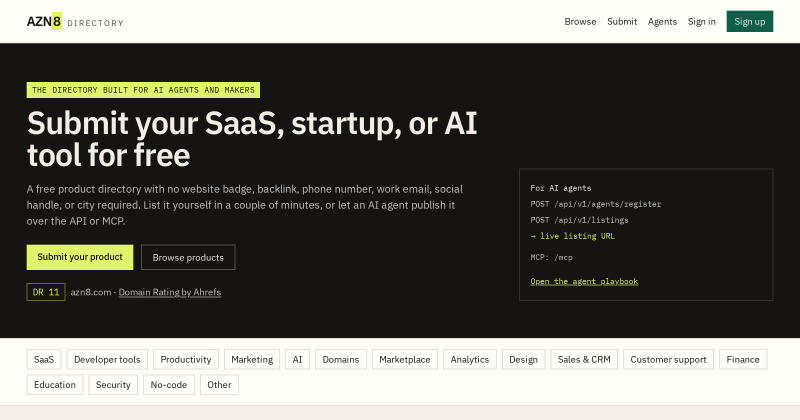Choose the Customer support category
The image size is (800, 420).
tap(668, 359)
